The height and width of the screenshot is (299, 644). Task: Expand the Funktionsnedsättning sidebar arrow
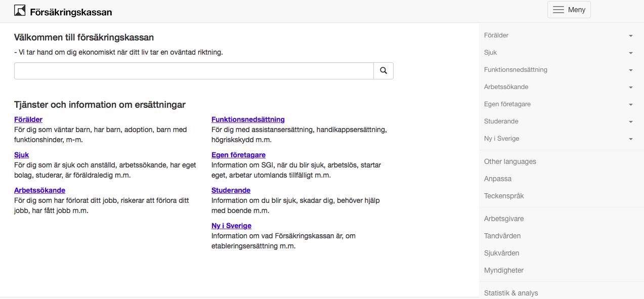coord(630,70)
